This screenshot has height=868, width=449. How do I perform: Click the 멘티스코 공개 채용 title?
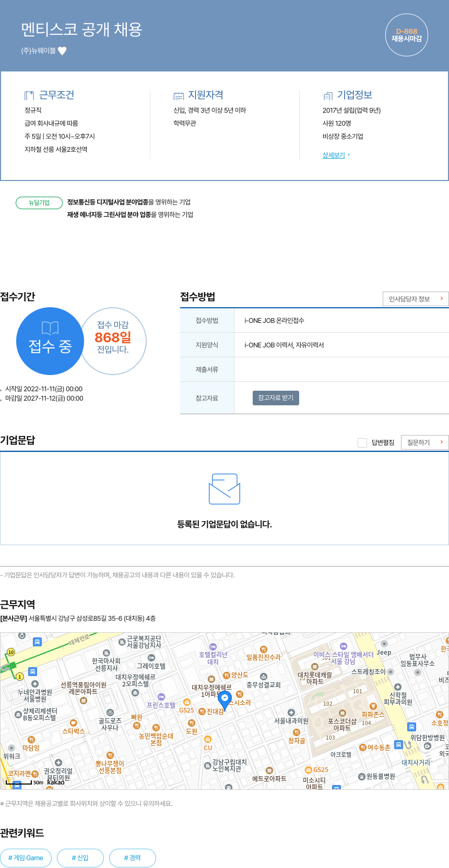tap(82, 29)
